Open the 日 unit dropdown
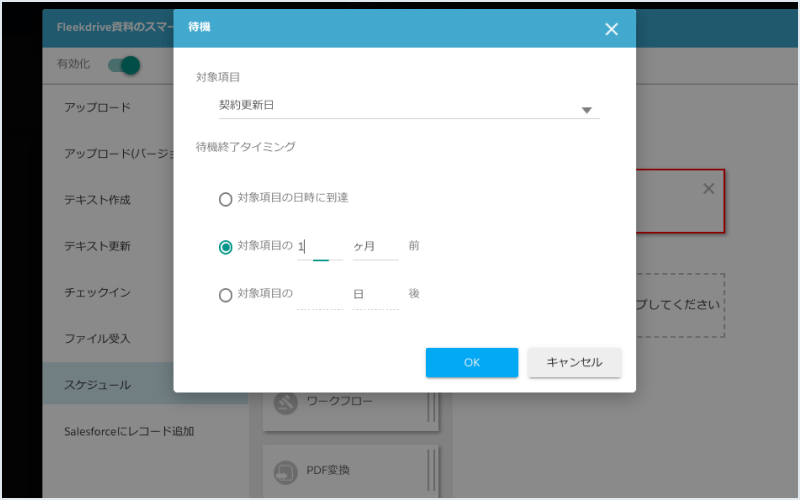The image size is (800, 500). tap(375, 295)
